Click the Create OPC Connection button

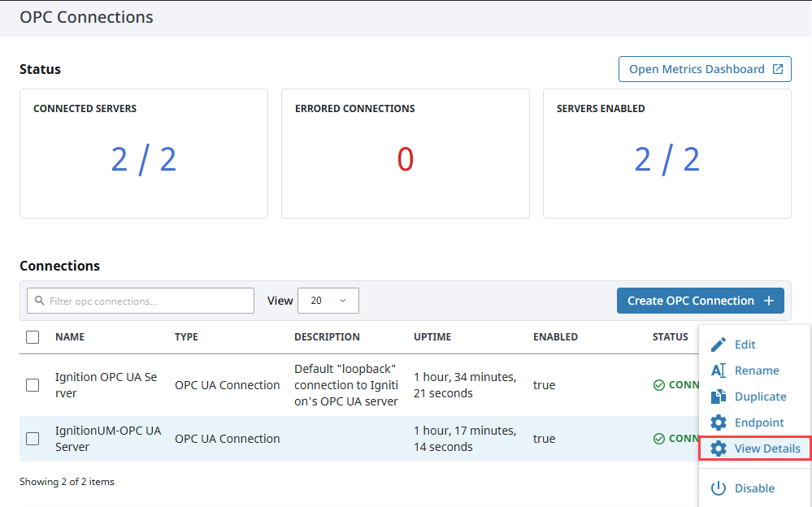click(700, 301)
